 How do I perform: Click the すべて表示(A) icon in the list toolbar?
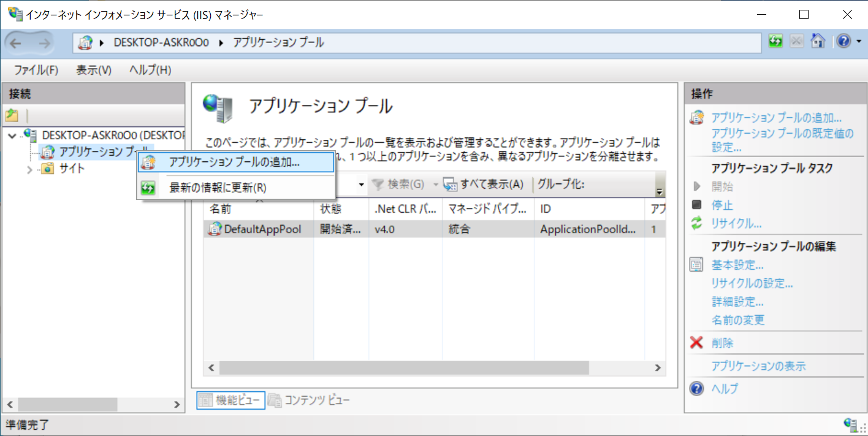[451, 185]
